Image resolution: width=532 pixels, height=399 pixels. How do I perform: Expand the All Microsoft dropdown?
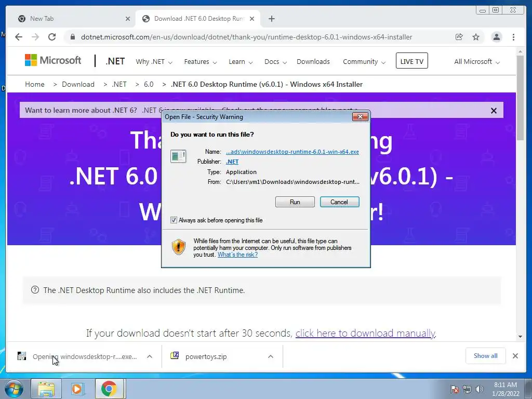[x=477, y=62]
